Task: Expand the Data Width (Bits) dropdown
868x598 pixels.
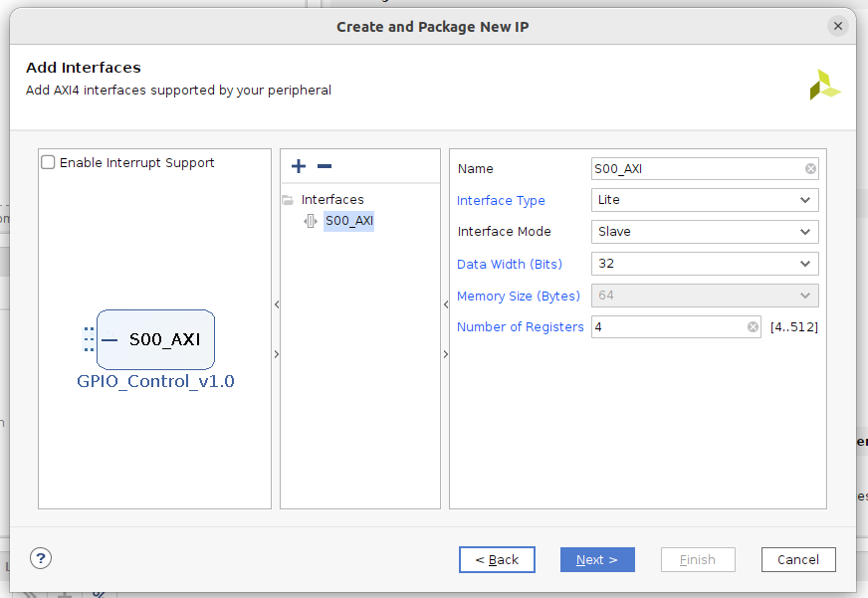Action: click(x=705, y=264)
